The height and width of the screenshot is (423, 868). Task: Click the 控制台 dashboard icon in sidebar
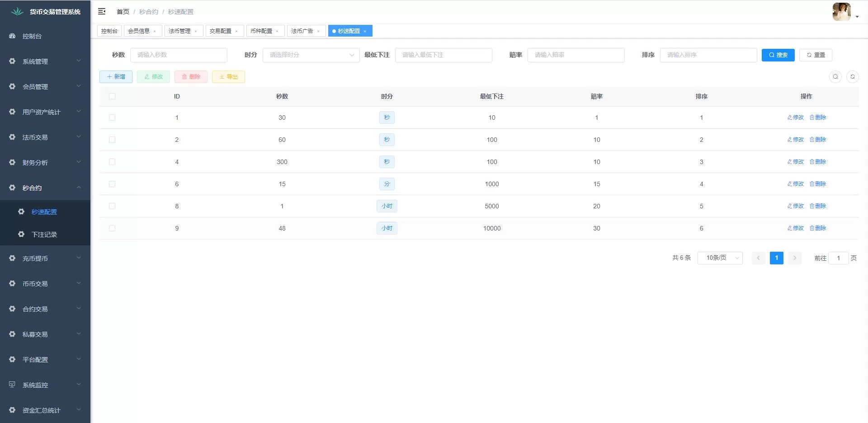click(x=12, y=36)
